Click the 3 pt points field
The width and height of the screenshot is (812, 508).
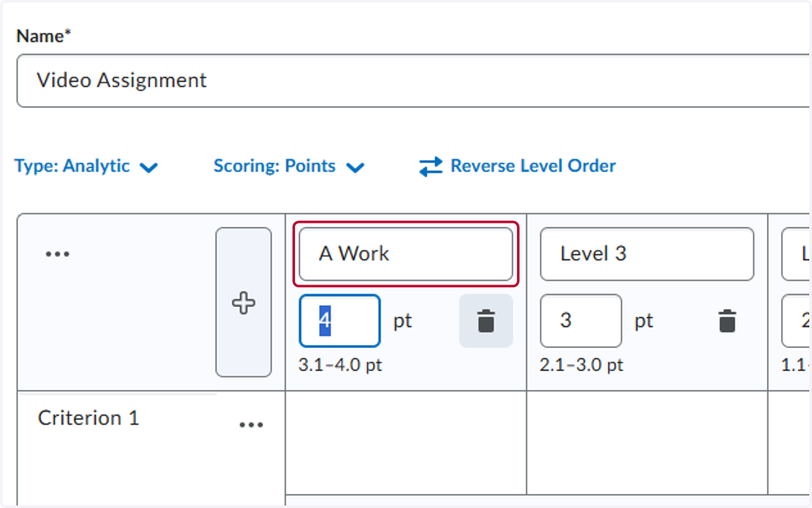[581, 320]
